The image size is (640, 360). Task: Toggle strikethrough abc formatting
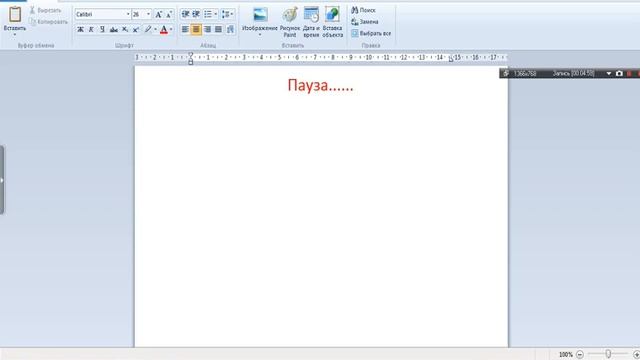(x=113, y=29)
